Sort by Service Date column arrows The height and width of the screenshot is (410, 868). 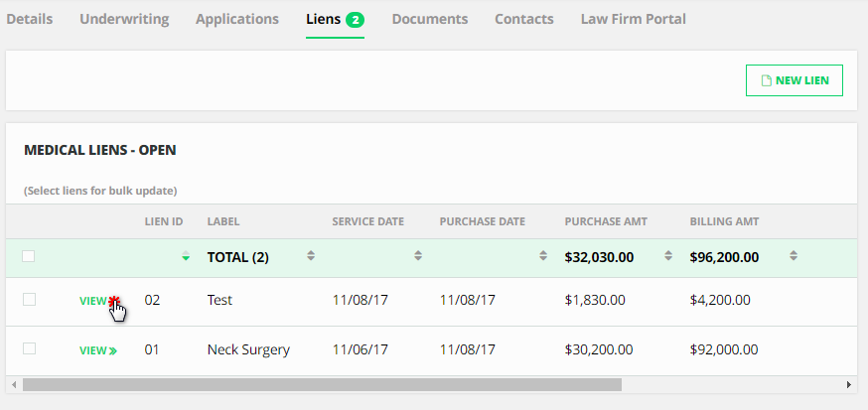pyautogui.click(x=418, y=257)
